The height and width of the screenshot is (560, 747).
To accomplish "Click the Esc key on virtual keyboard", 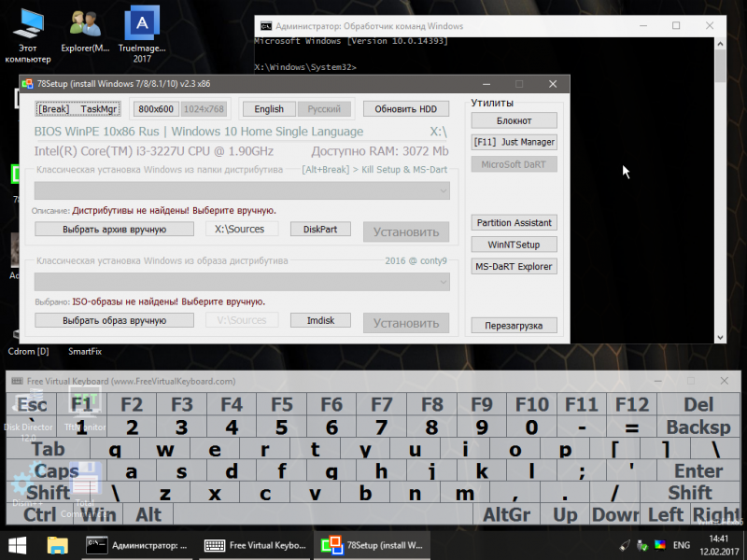I will [32, 405].
